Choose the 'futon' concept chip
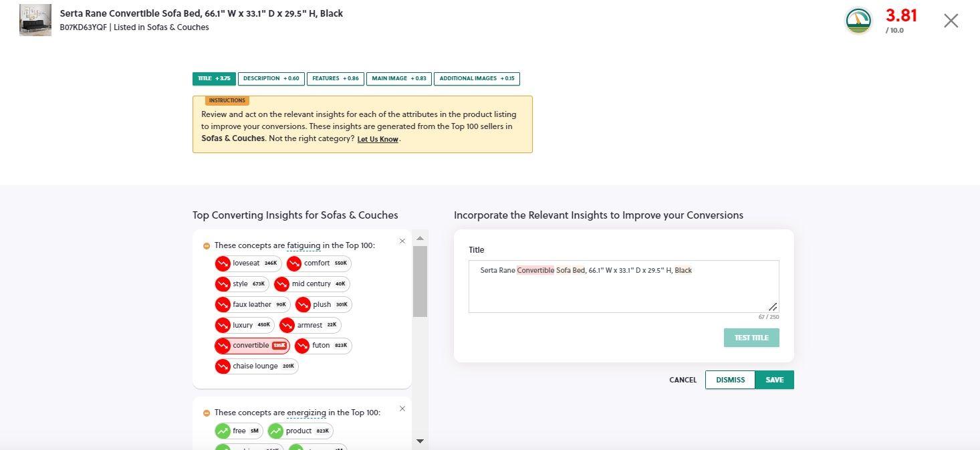Image resolution: width=980 pixels, height=450 pixels. point(323,346)
